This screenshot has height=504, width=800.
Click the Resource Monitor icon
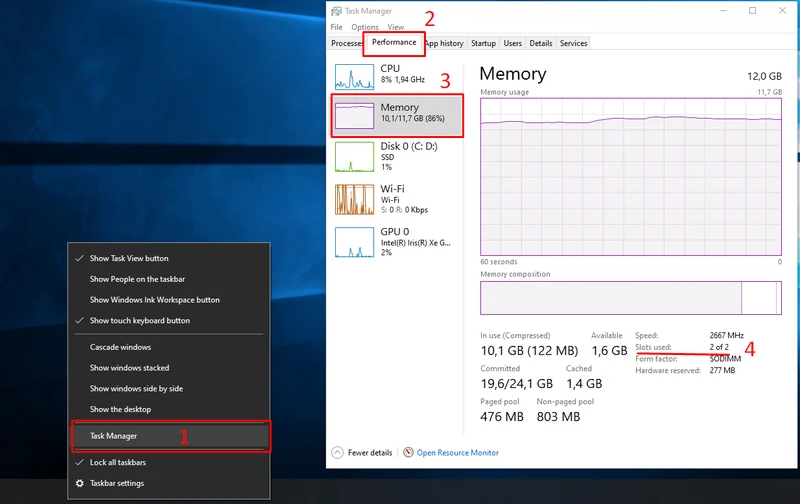(408, 452)
